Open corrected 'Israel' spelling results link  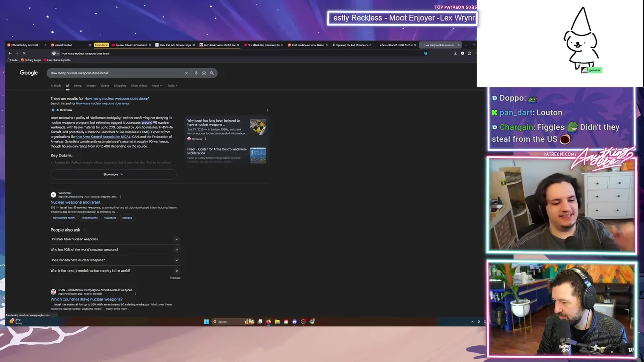click(116, 99)
